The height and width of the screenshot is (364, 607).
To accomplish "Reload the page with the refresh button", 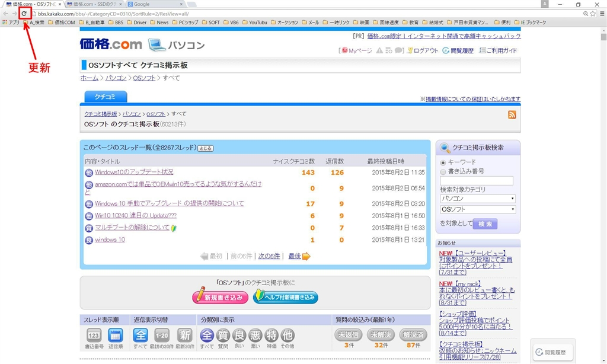I will (24, 14).
